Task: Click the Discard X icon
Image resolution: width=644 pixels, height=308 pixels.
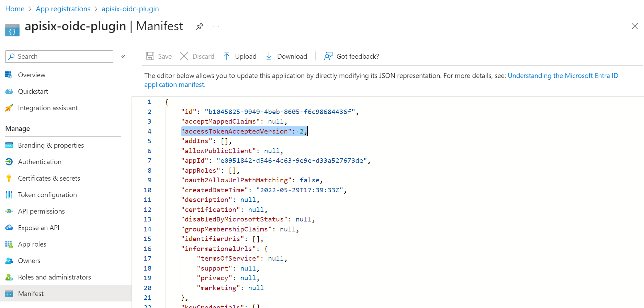Action: (184, 56)
